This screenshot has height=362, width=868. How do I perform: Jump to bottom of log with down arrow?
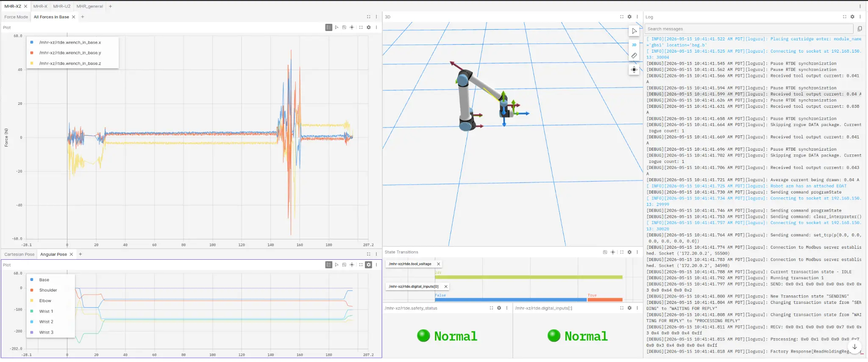855,347
